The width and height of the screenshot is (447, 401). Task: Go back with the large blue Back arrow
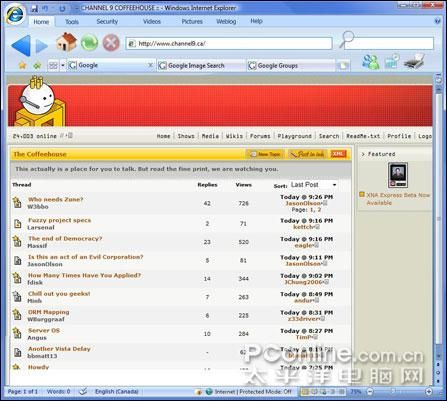pos(21,45)
